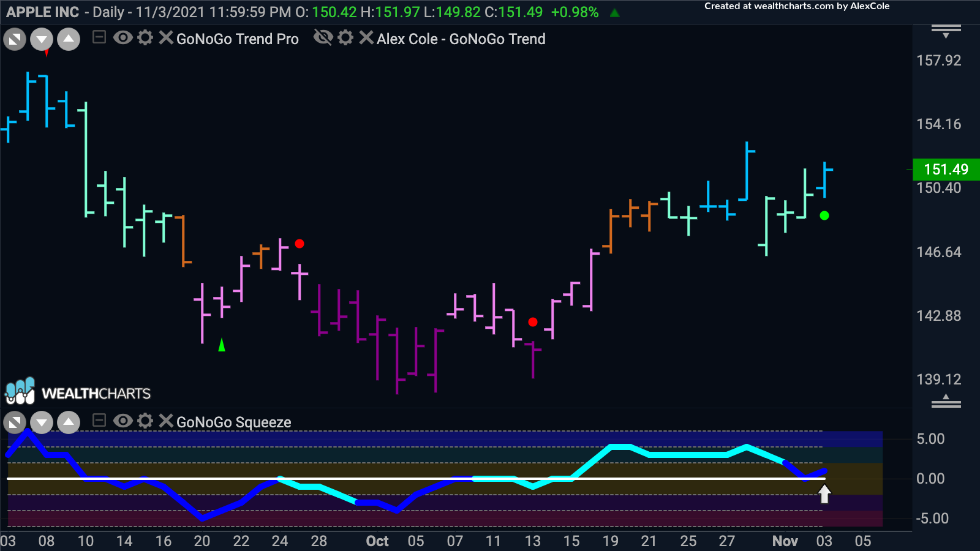Click the Created at wealthcharts.com credit text
This screenshot has height=551, width=980.
pos(797,6)
